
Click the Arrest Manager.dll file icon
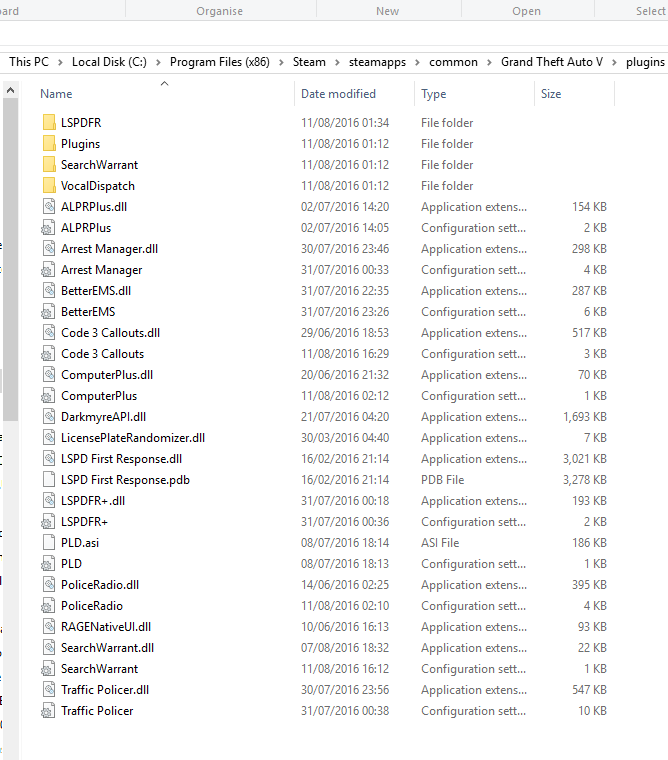pos(49,249)
